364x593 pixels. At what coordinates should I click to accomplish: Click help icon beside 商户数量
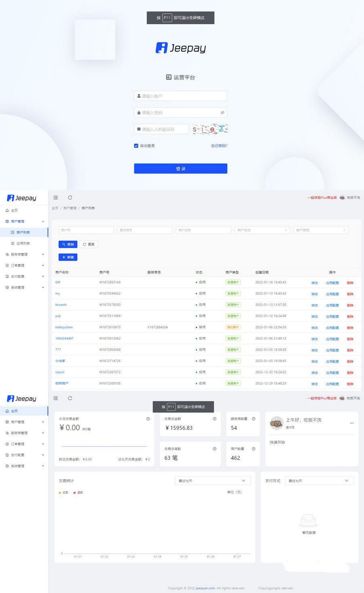(x=254, y=449)
